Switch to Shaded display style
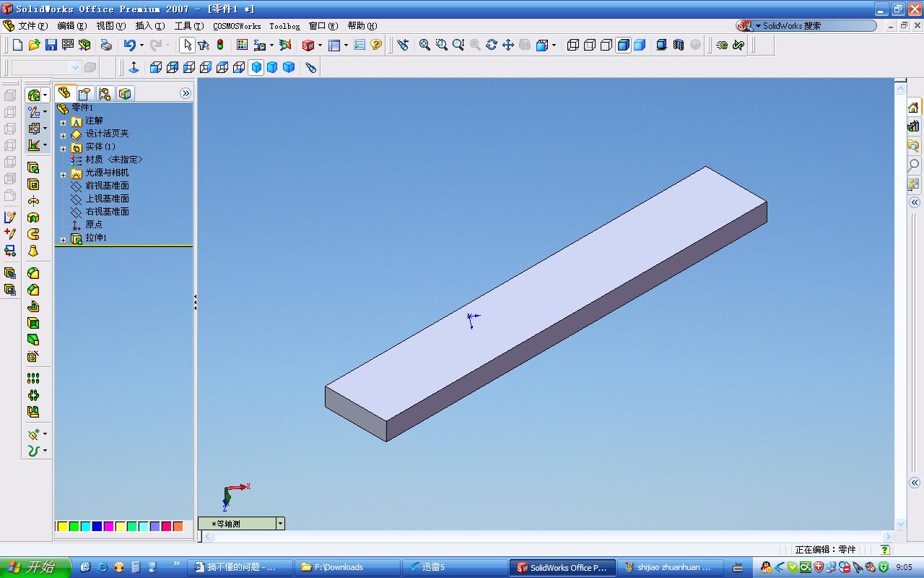This screenshot has width=924, height=578. pos(640,45)
